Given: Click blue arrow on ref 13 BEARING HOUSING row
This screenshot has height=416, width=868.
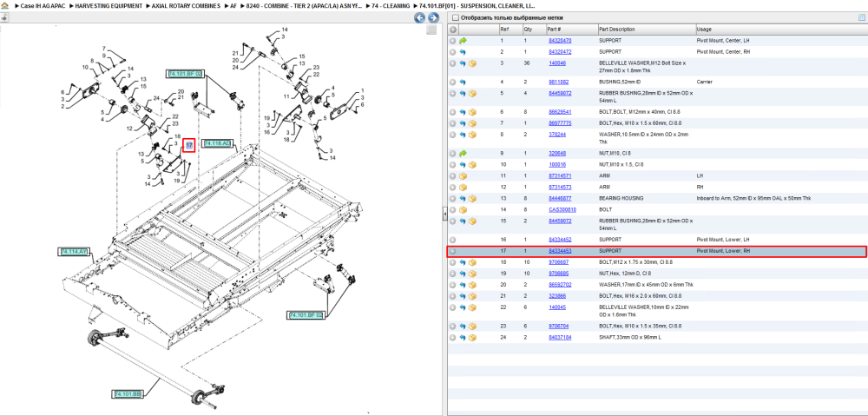Looking at the screenshot, I should (x=463, y=198).
